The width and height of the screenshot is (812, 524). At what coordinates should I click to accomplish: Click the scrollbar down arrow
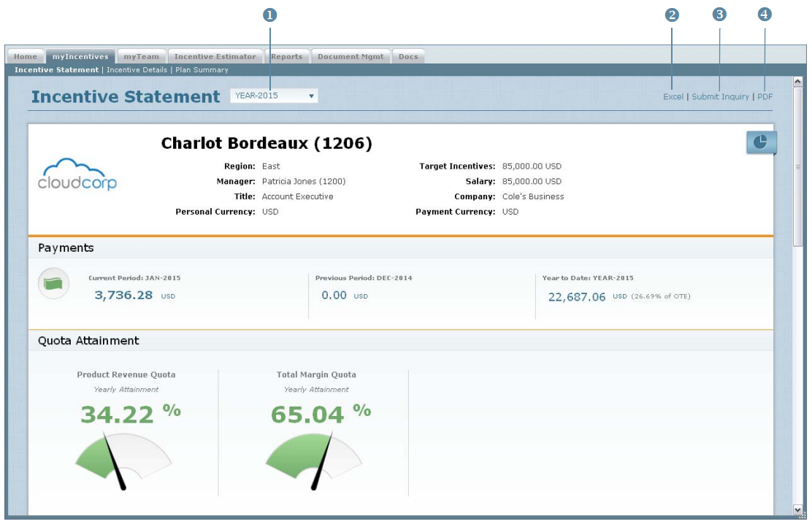click(x=797, y=510)
